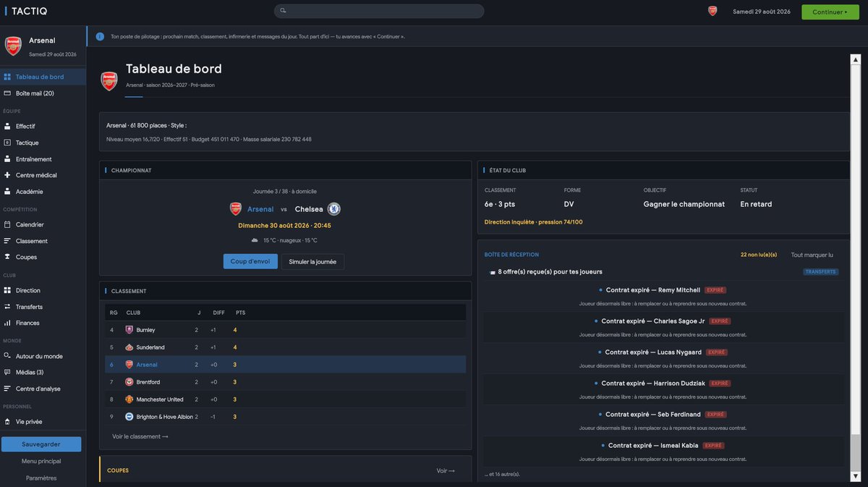
Task: Open Paramètres in the sidebar
Action: point(41,478)
